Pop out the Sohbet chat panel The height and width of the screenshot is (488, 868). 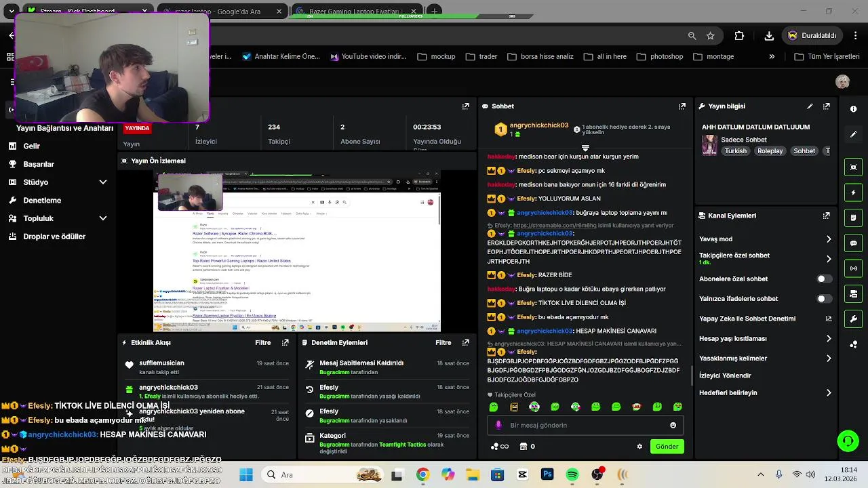click(682, 106)
